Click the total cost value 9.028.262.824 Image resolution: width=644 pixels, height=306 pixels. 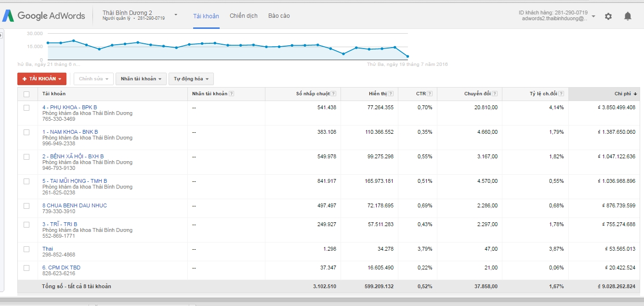click(x=617, y=286)
